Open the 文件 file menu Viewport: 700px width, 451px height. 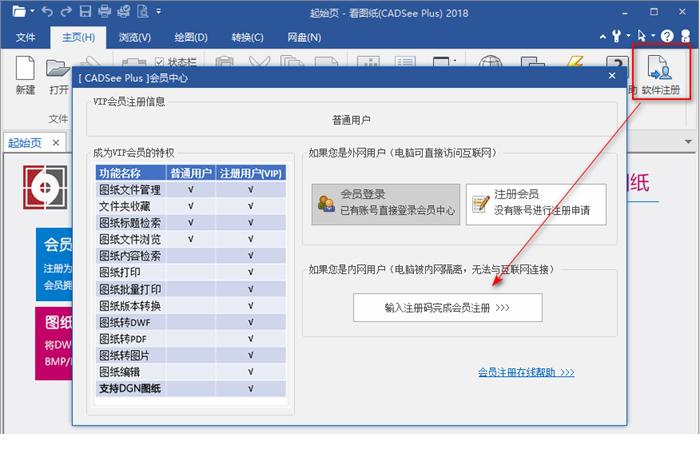tap(25, 37)
